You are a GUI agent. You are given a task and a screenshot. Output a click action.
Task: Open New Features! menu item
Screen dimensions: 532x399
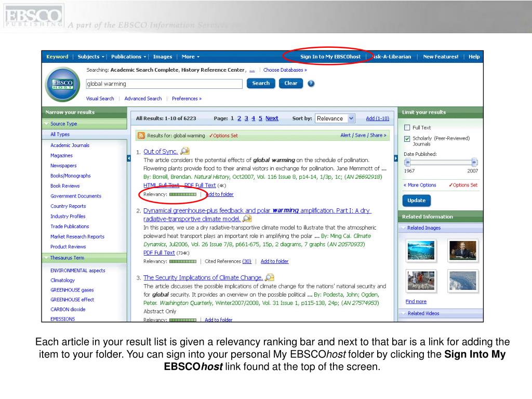(441, 57)
